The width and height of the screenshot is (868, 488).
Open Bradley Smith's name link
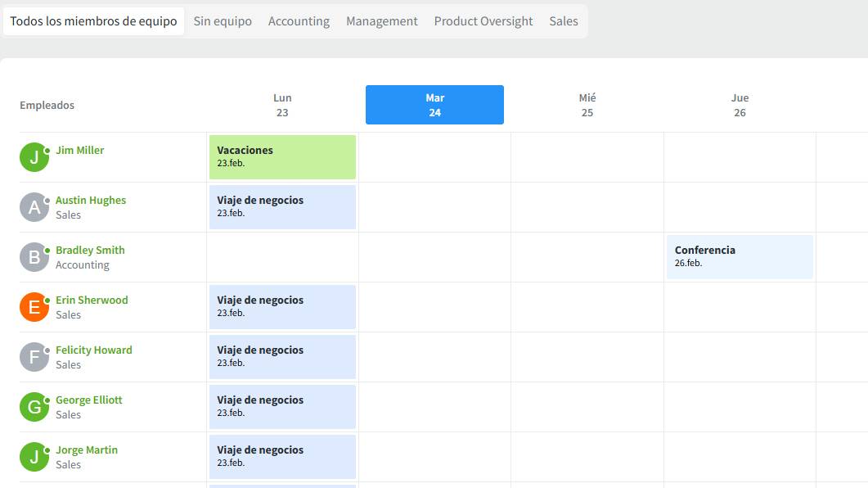pos(90,251)
